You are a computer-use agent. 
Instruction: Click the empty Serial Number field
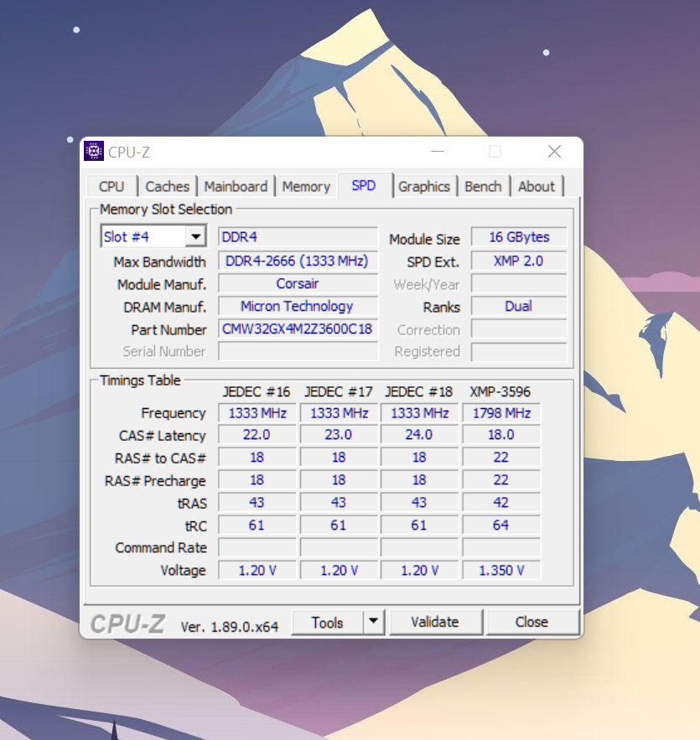point(298,352)
